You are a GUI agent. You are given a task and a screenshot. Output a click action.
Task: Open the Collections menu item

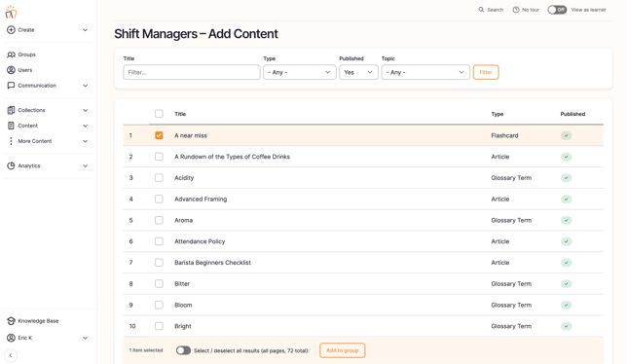click(31, 110)
